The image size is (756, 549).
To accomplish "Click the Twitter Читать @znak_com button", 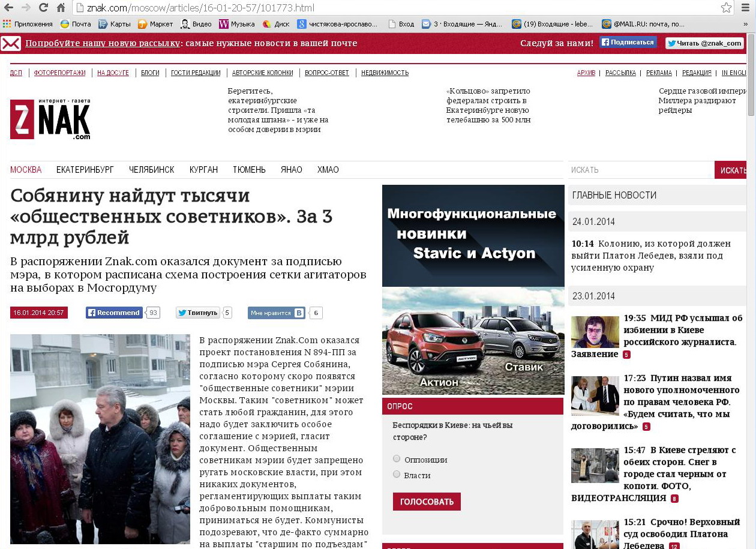I will [x=705, y=43].
